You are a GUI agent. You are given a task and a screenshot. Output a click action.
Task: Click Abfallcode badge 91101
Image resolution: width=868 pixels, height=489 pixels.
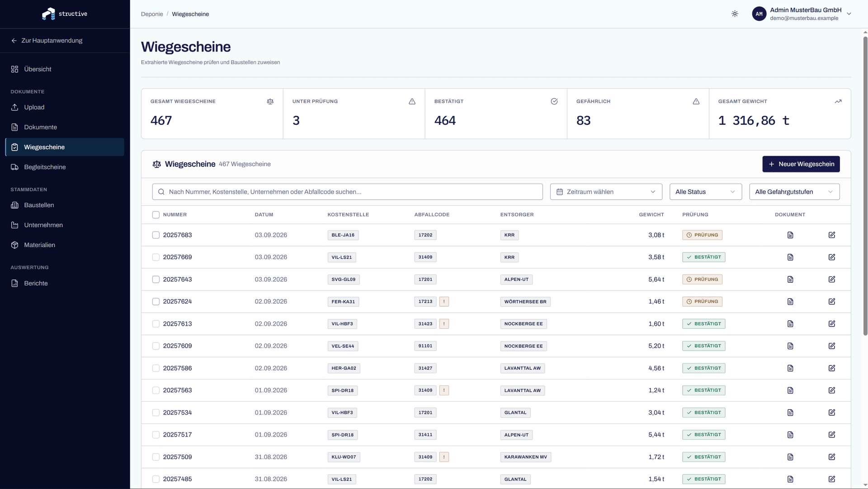click(x=425, y=346)
